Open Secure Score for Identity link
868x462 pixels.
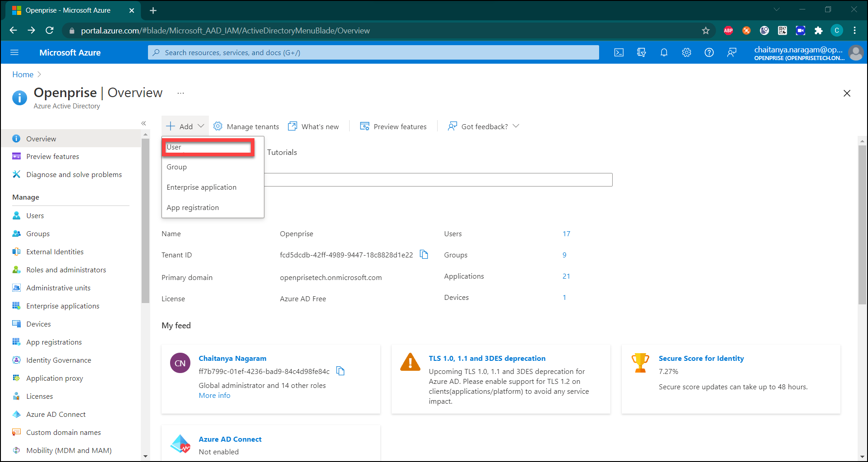point(701,358)
